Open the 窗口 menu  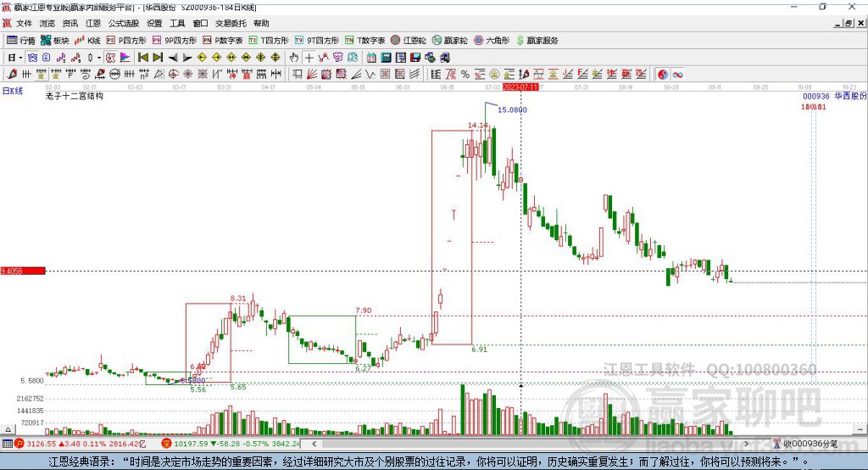click(x=200, y=23)
